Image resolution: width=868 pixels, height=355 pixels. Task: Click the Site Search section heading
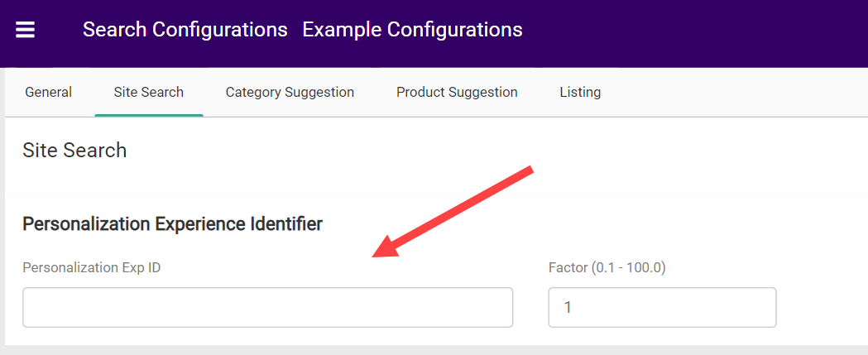[74, 151]
